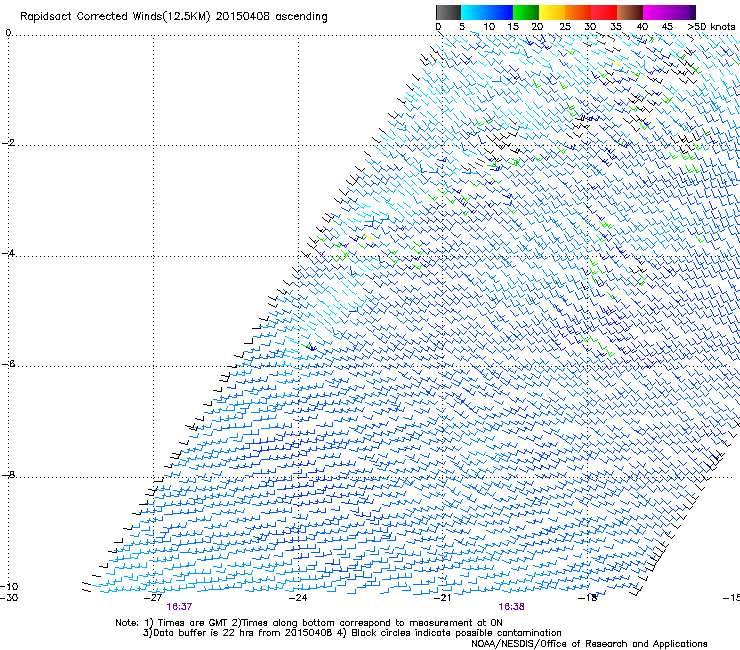740x650 pixels.
Task: Click the green 15-20 knots legend segment
Action: coord(526,12)
